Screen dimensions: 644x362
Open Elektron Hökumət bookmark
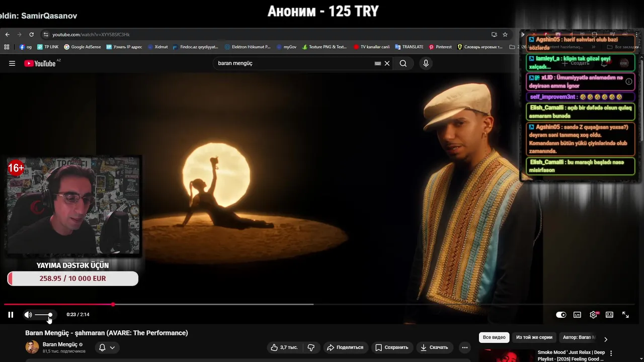[x=248, y=47]
